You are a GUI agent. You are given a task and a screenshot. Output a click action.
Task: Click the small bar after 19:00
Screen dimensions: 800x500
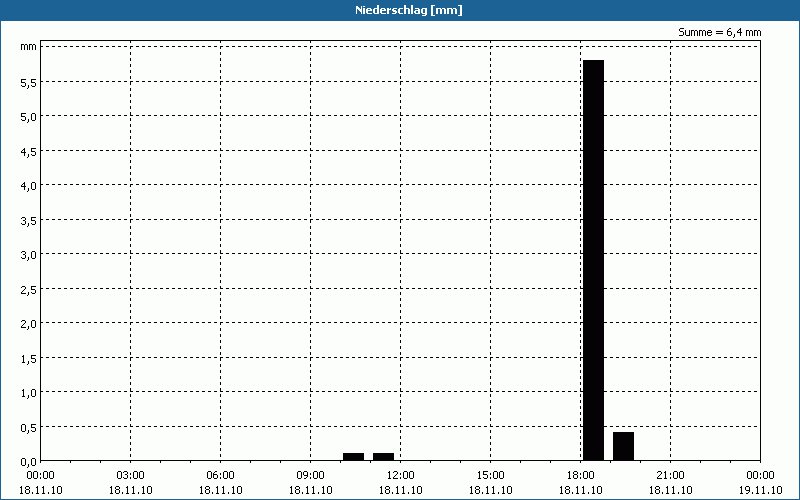623,446
